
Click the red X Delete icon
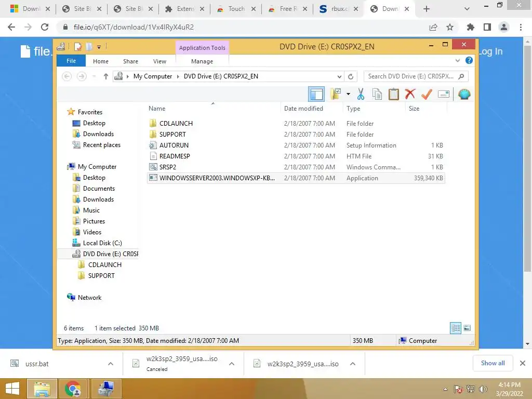coord(410,94)
